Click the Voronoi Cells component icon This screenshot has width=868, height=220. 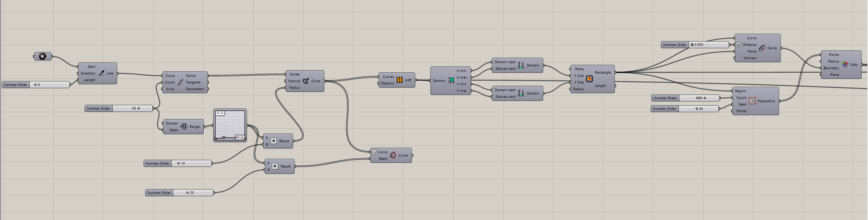[x=845, y=64]
